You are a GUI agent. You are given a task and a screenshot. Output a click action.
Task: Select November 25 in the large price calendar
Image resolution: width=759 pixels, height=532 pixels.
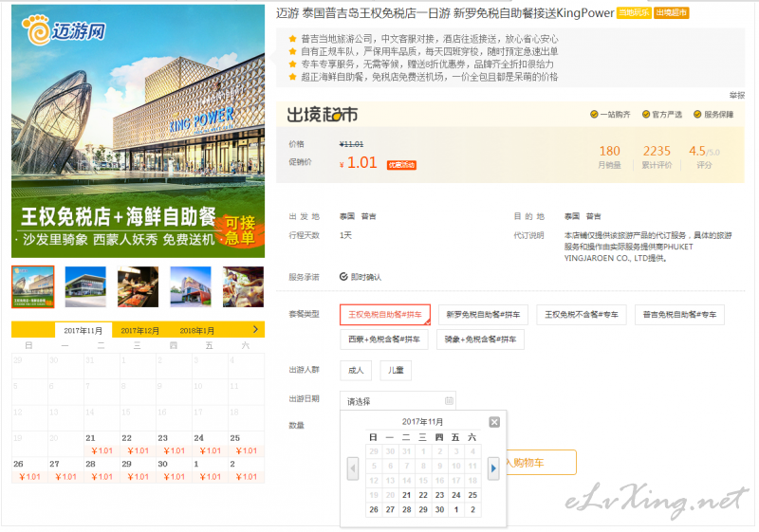[x=246, y=444]
